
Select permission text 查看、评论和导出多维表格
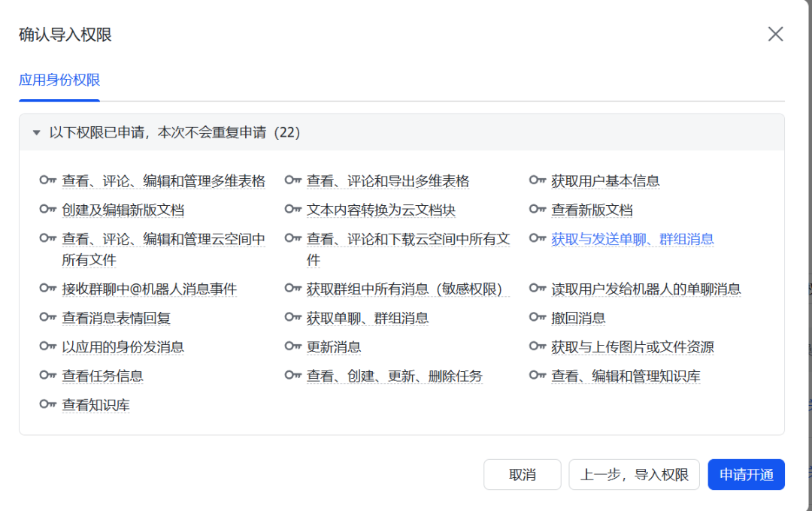click(x=388, y=181)
